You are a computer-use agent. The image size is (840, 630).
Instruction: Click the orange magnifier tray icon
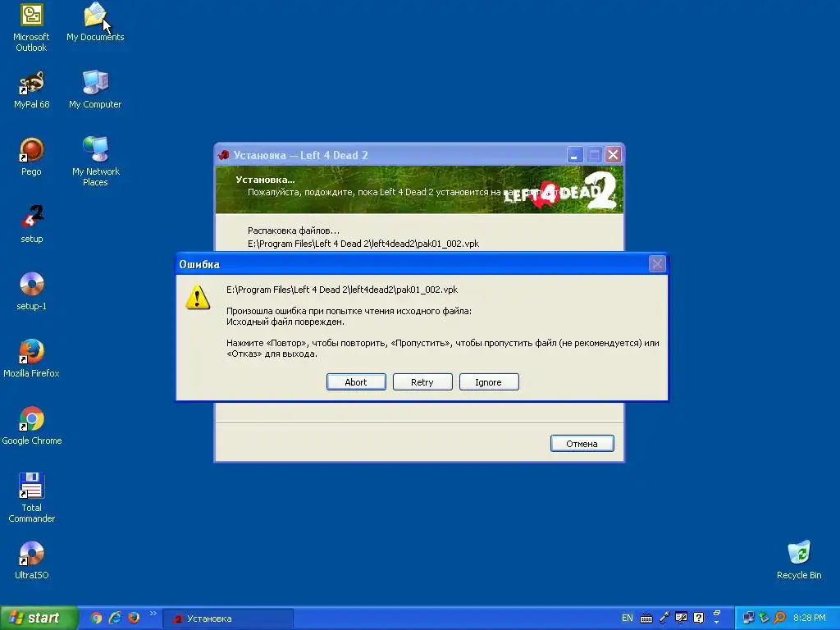coord(779,618)
